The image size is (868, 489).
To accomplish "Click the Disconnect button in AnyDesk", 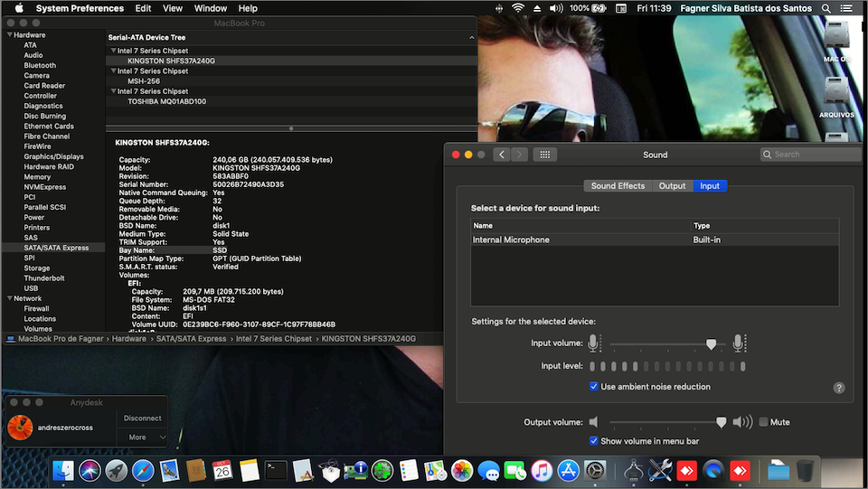I will click(142, 418).
